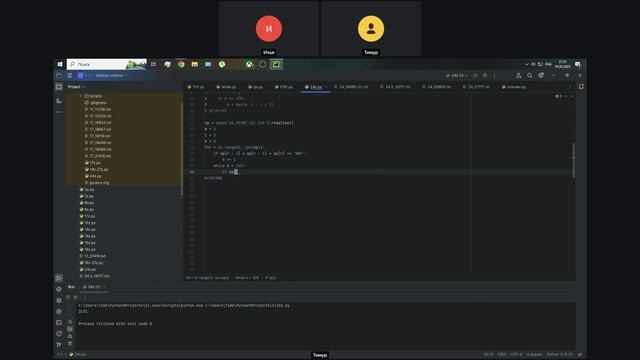Click the Stop icon in Run panel
The image size is (640, 360).
[x=76, y=298]
